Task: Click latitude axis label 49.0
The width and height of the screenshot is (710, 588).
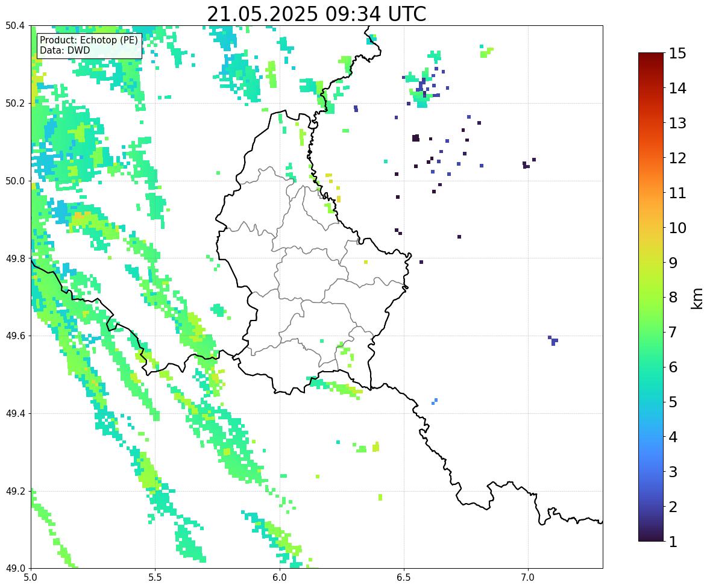Action: click(x=14, y=569)
